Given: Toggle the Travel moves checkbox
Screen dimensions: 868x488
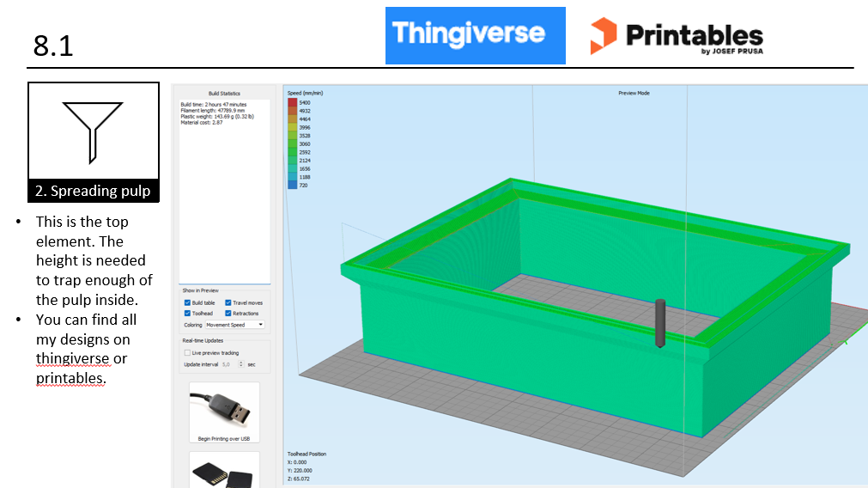Looking at the screenshot, I should (228, 303).
